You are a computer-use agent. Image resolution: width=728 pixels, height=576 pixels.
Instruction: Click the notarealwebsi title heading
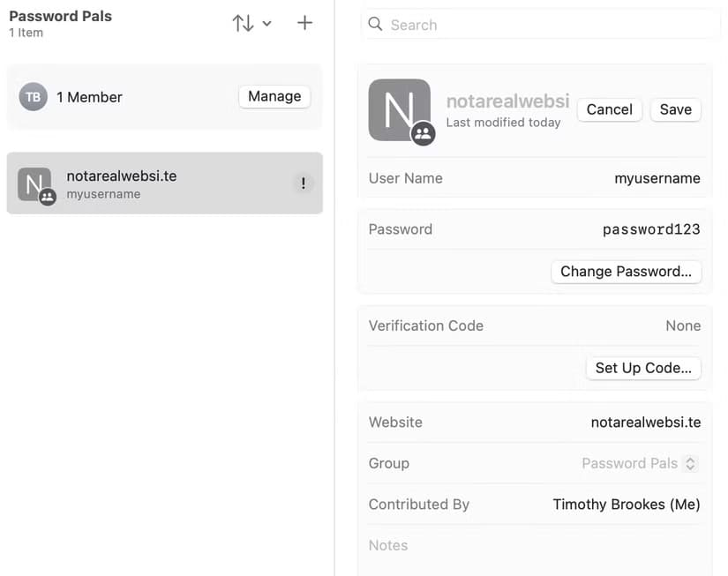point(507,101)
